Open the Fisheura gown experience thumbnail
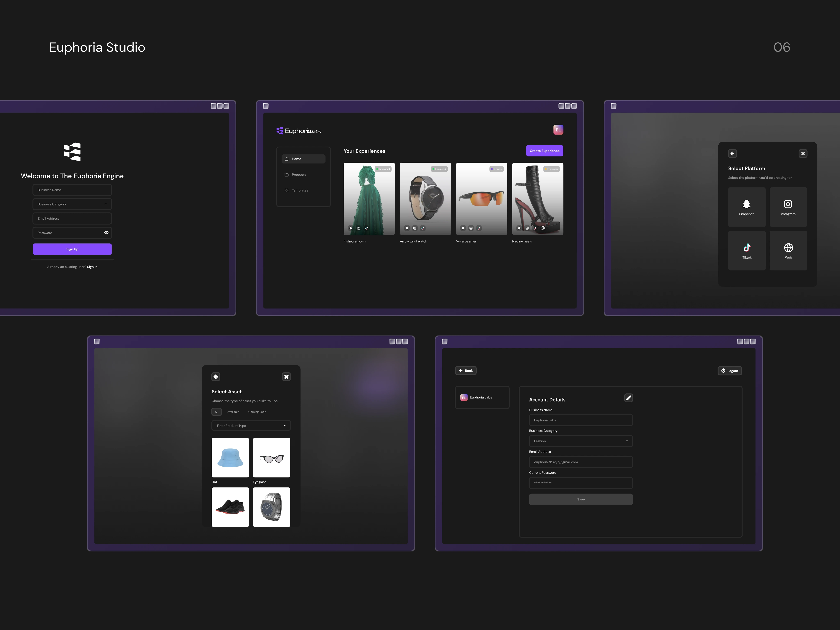Screen dimensions: 840x630 [x=369, y=199]
